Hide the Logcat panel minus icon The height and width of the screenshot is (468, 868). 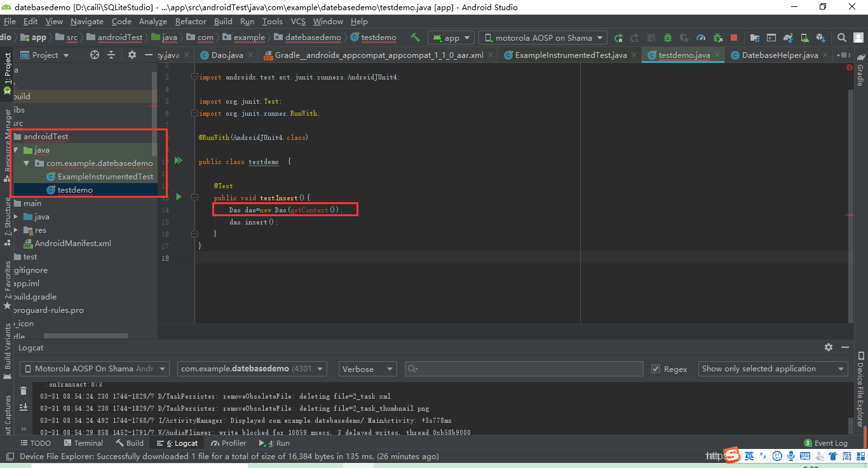tap(844, 347)
